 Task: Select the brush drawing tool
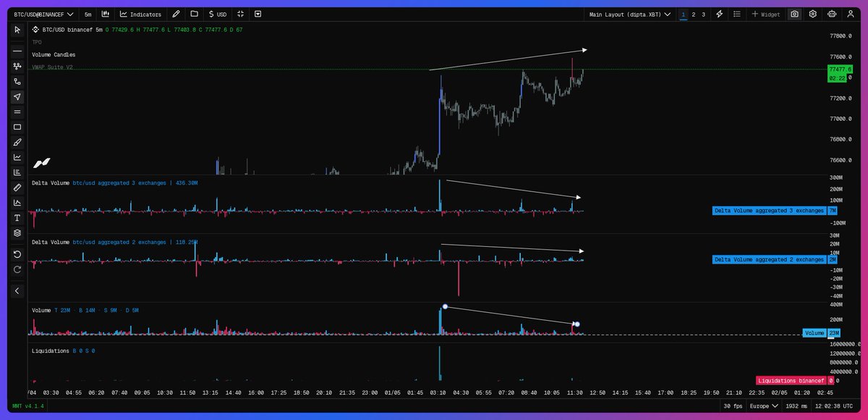(17, 142)
